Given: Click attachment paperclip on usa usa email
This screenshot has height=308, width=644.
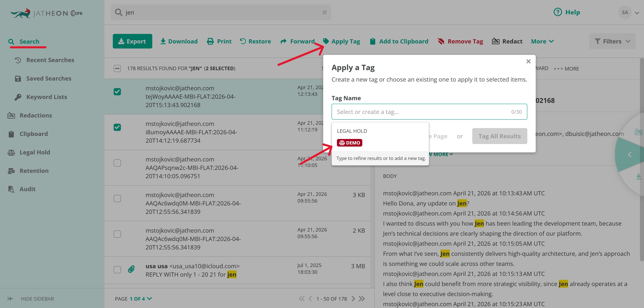Looking at the screenshot, I should pyautogui.click(x=131, y=269).
